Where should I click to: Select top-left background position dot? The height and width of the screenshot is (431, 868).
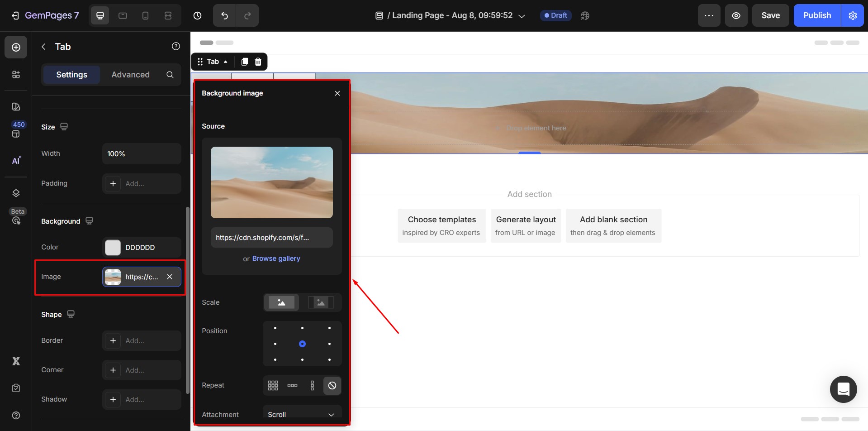pos(275,328)
